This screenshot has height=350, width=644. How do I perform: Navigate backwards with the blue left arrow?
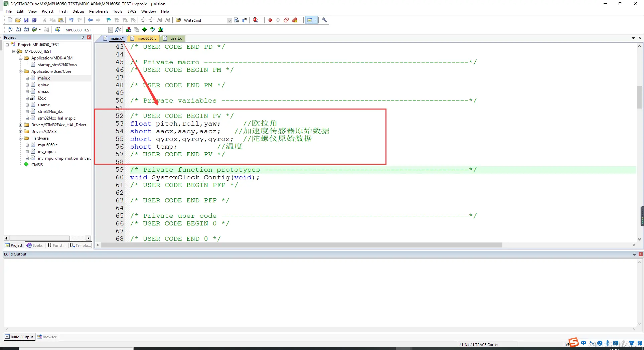[90, 20]
